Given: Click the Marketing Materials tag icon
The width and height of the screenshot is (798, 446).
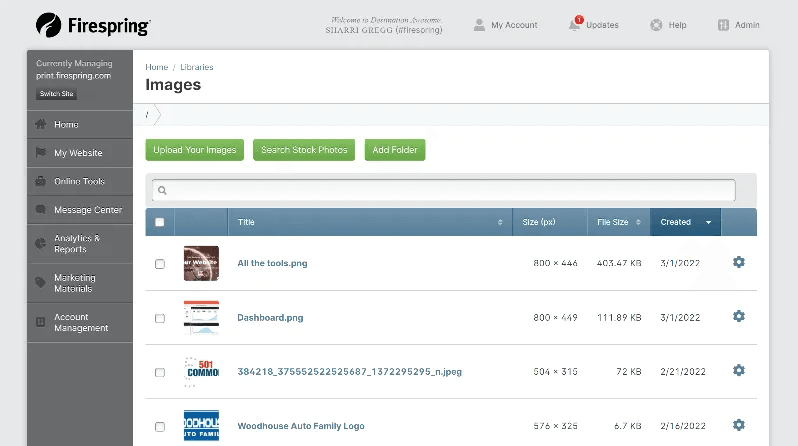Looking at the screenshot, I should (x=41, y=283).
